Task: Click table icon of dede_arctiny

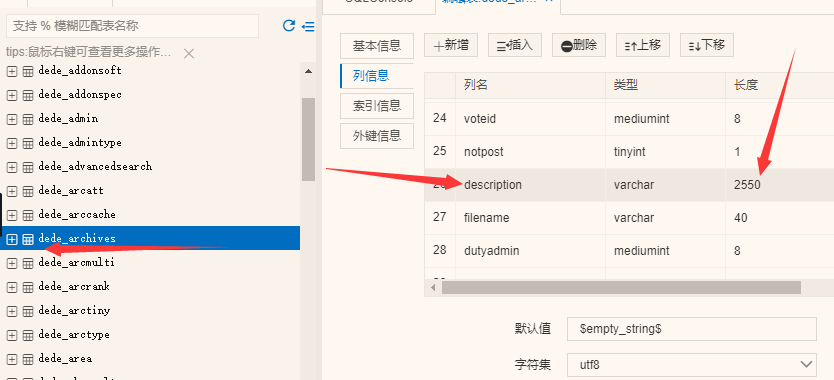Action: (x=28, y=311)
